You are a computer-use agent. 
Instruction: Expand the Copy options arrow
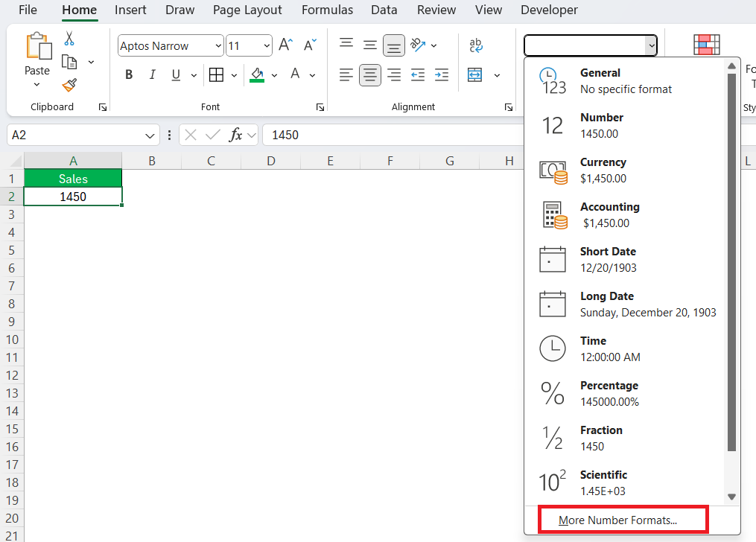(x=91, y=62)
